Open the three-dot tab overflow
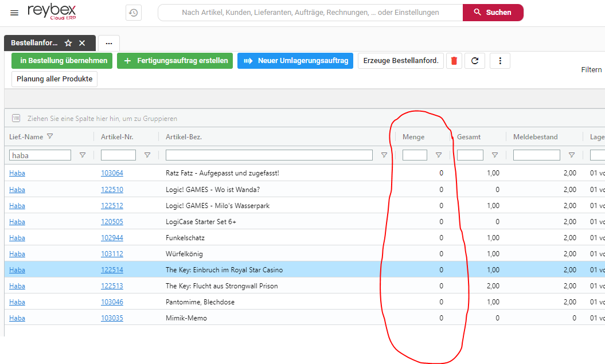This screenshot has height=364, width=605. tap(109, 43)
